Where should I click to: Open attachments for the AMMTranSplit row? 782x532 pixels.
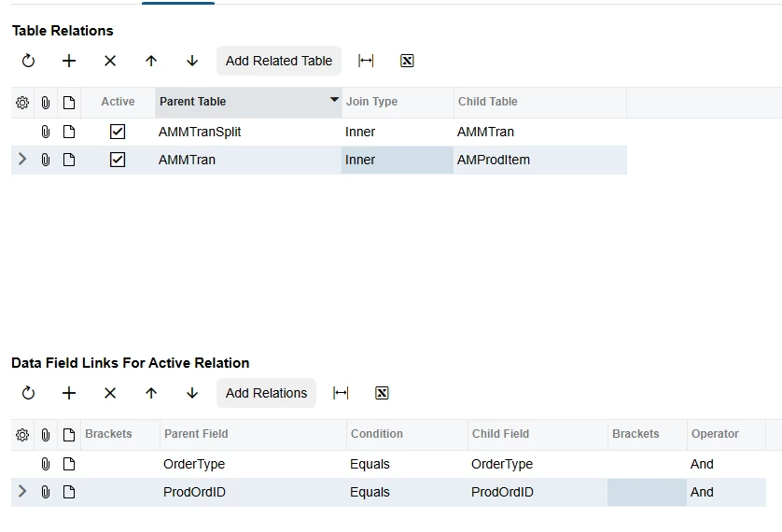tap(46, 132)
